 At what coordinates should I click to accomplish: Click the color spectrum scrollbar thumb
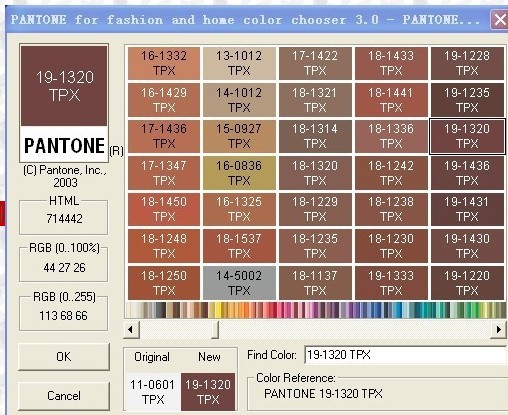coord(215,330)
